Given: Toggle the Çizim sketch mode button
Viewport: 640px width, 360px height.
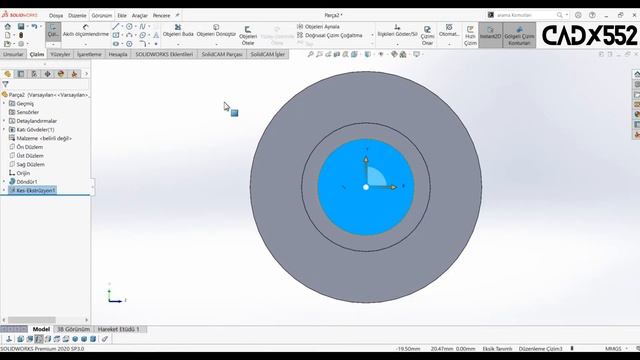Looking at the screenshot, I should tap(53, 32).
